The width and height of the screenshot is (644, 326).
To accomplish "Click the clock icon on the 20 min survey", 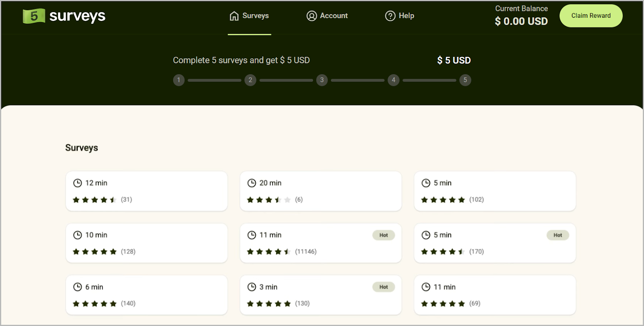I will click(252, 183).
